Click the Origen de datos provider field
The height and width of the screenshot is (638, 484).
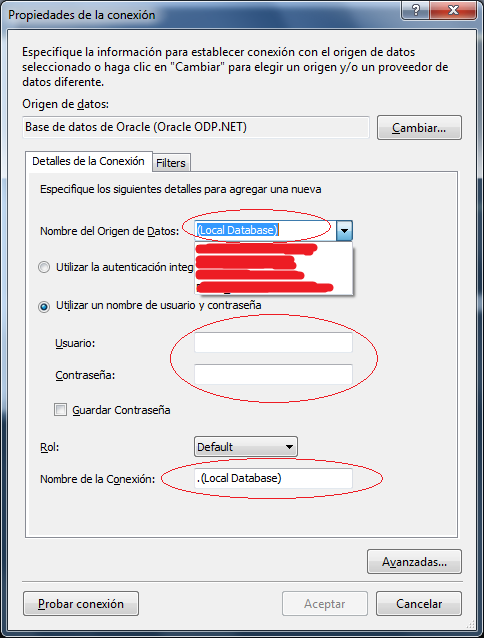[196, 127]
